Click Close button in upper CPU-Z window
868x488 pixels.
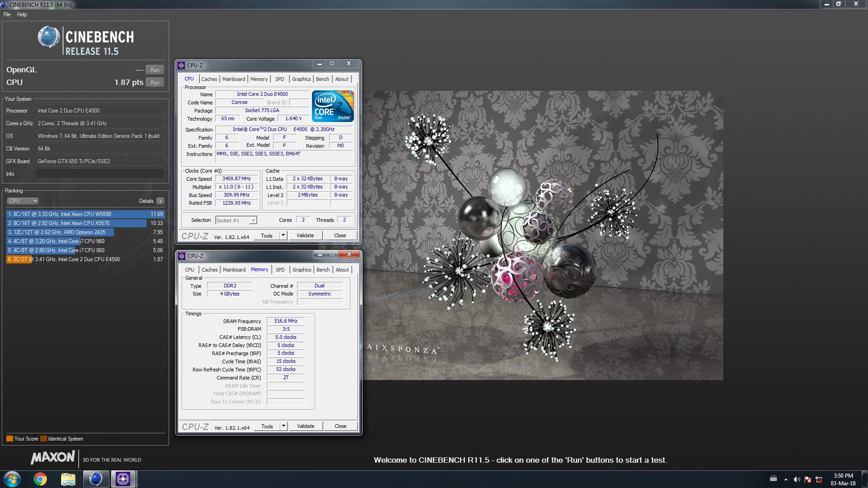click(340, 236)
